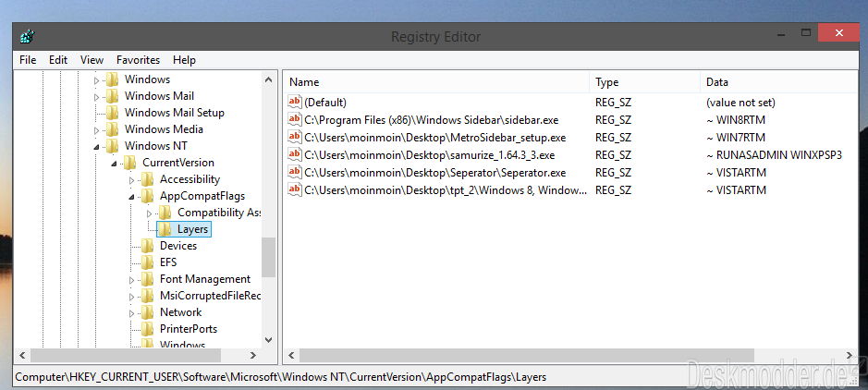Select the Devices key label
The height and width of the screenshot is (390, 868).
[178, 246]
